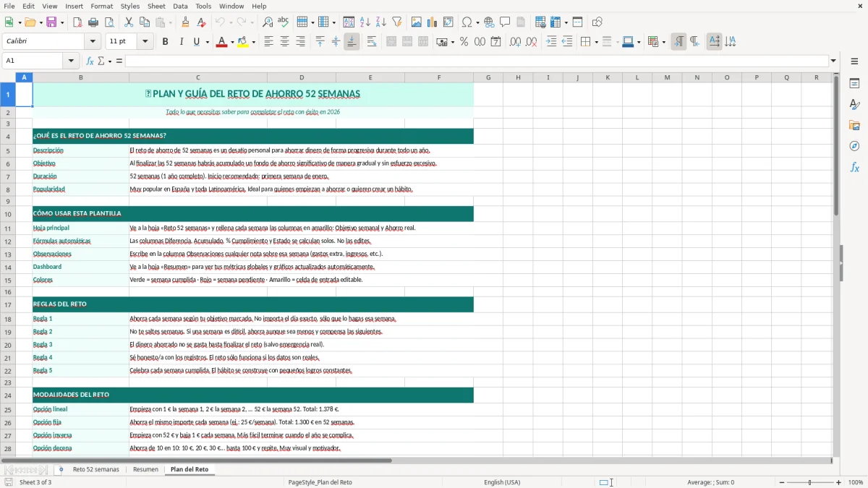
Task: Click the Function Wizard fx icon
Action: pos(90,61)
